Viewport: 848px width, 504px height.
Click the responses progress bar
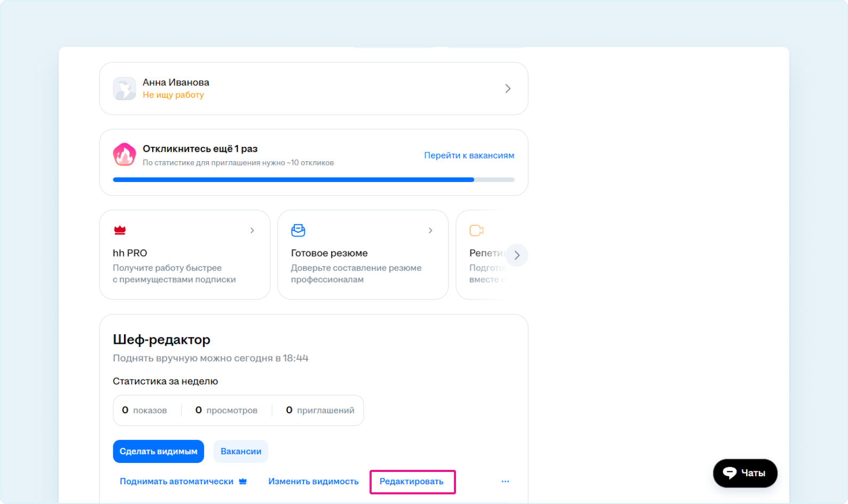coord(313,180)
